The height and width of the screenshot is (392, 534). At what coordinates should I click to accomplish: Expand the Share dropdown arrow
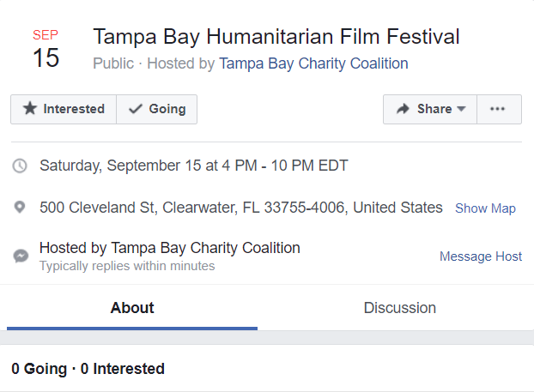[461, 109]
